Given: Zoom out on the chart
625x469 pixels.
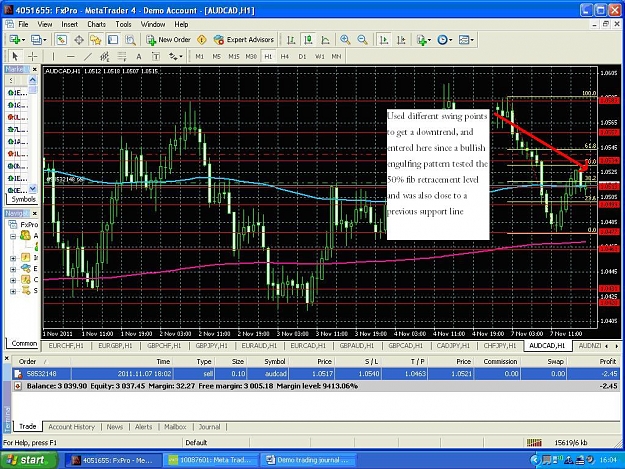Looking at the screenshot, I should point(362,40).
